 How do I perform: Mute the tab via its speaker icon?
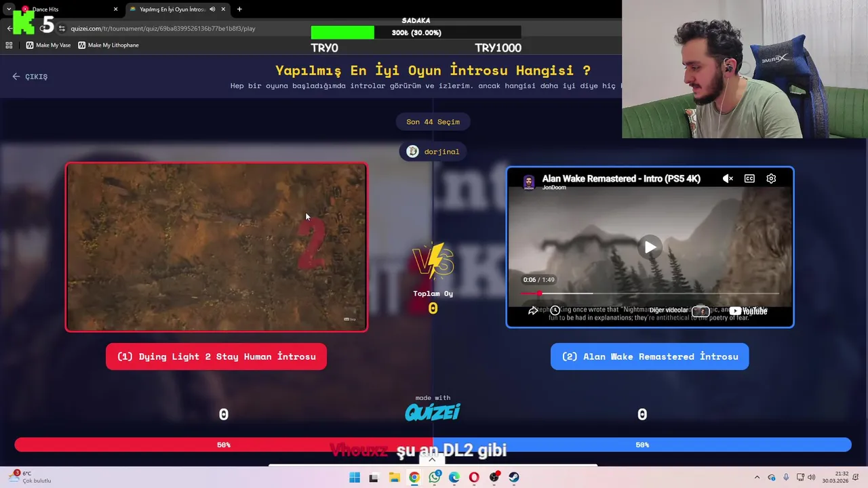212,9
